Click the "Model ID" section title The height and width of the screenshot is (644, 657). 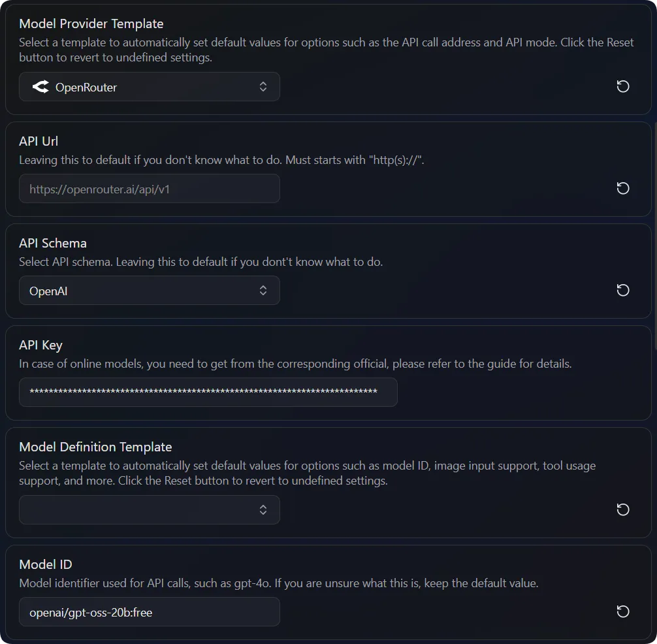pos(46,564)
